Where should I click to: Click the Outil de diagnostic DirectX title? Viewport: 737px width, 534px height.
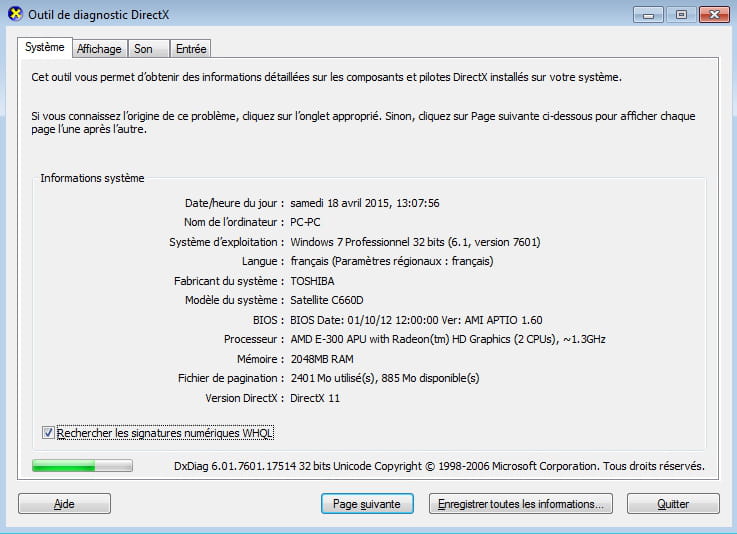coord(98,15)
